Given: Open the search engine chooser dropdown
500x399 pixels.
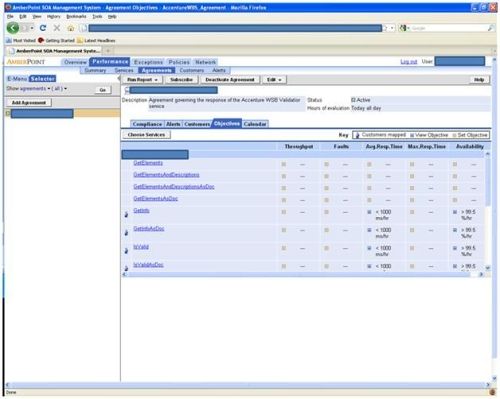Looking at the screenshot, I should pos(408,28).
